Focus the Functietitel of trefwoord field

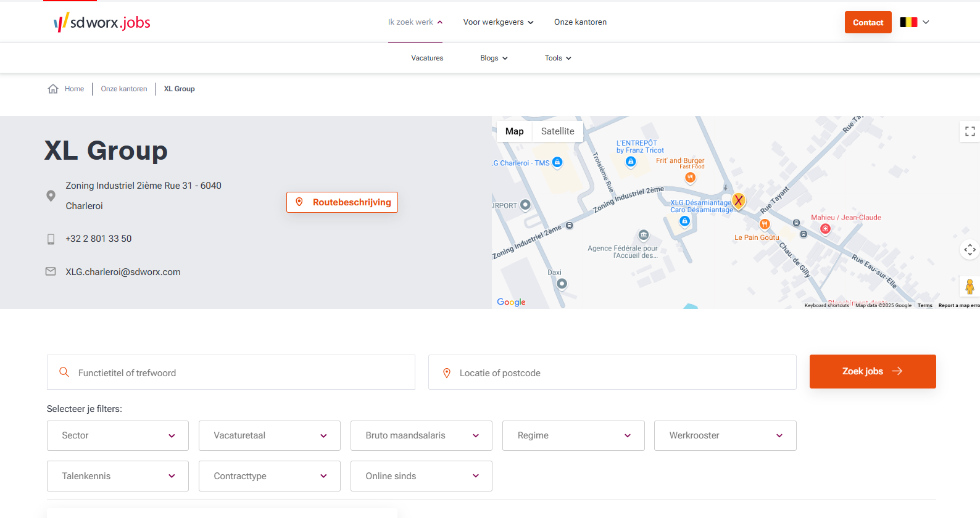pyautogui.click(x=231, y=372)
